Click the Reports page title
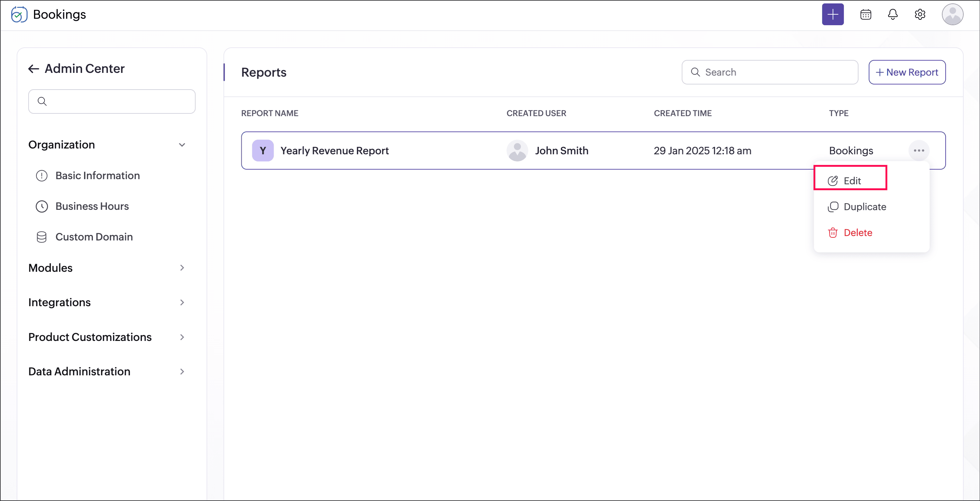Image resolution: width=980 pixels, height=501 pixels. coord(264,72)
